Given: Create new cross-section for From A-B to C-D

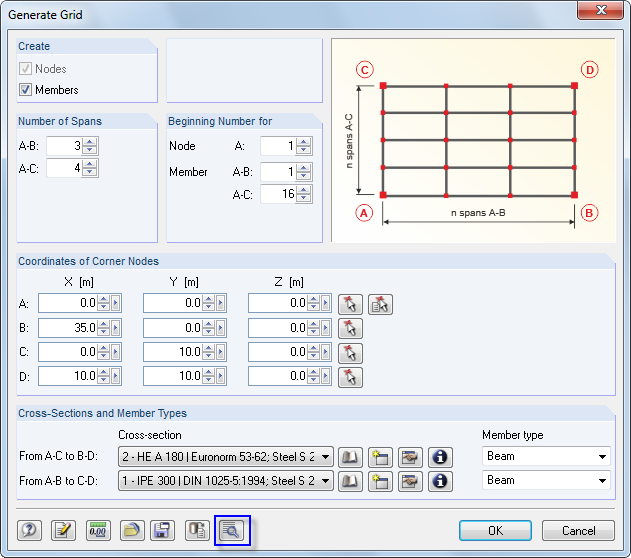Looking at the screenshot, I should pos(380,481).
